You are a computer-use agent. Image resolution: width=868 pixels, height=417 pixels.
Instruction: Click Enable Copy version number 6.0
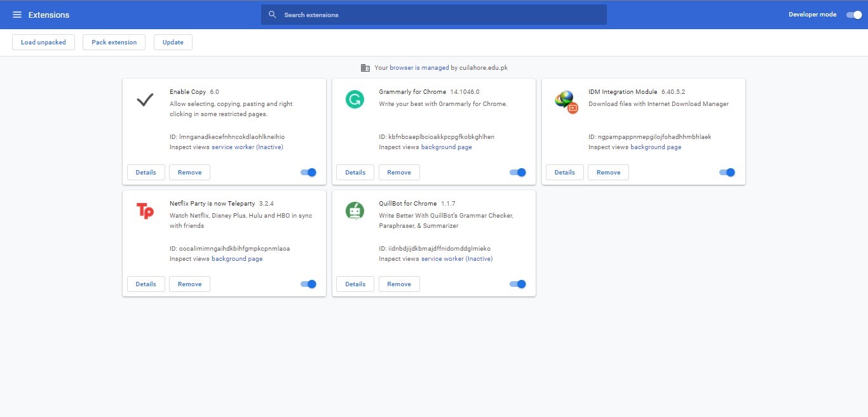click(214, 92)
